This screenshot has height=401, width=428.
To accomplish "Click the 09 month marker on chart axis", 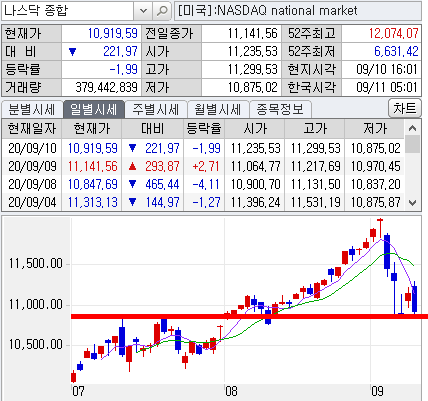I will 377,390.
